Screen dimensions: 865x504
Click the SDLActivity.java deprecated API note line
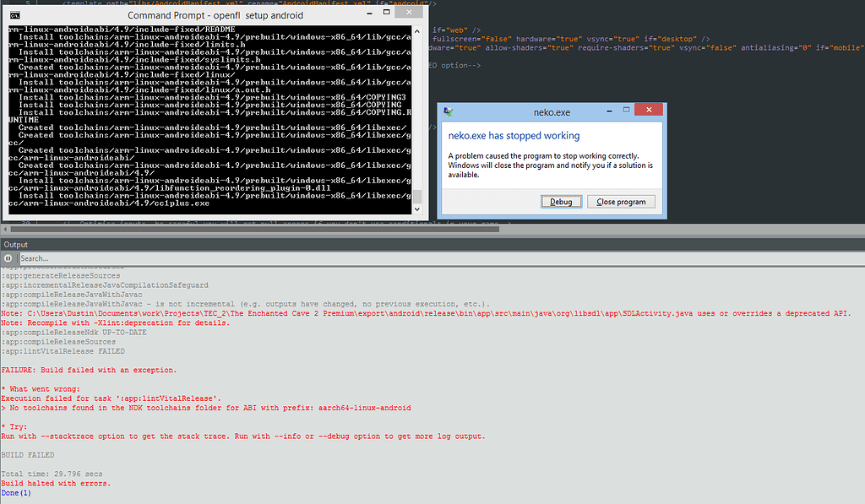(426, 313)
